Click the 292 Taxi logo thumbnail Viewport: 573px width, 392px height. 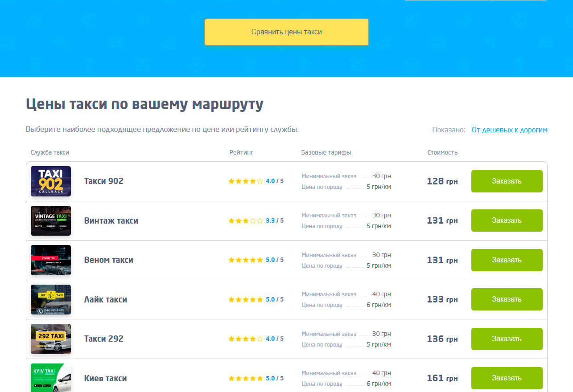click(51, 339)
